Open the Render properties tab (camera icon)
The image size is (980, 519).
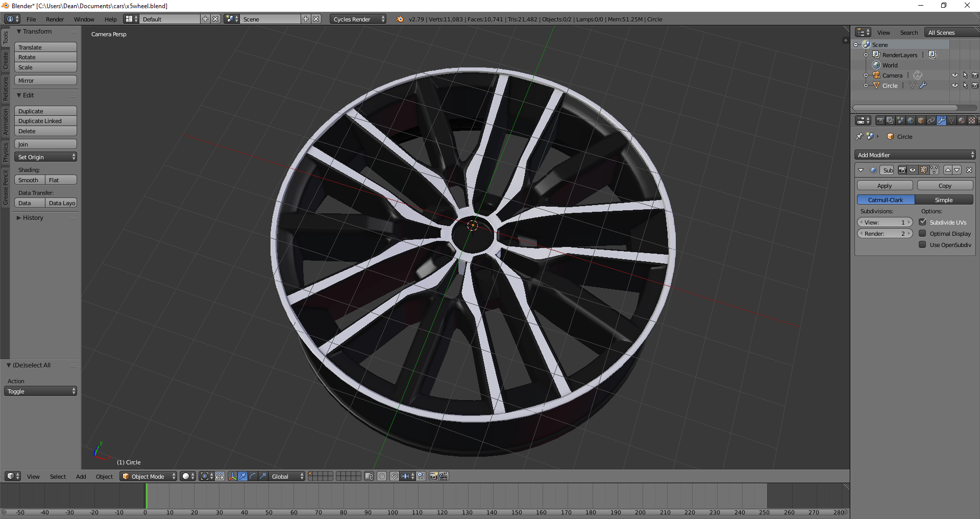click(x=880, y=120)
